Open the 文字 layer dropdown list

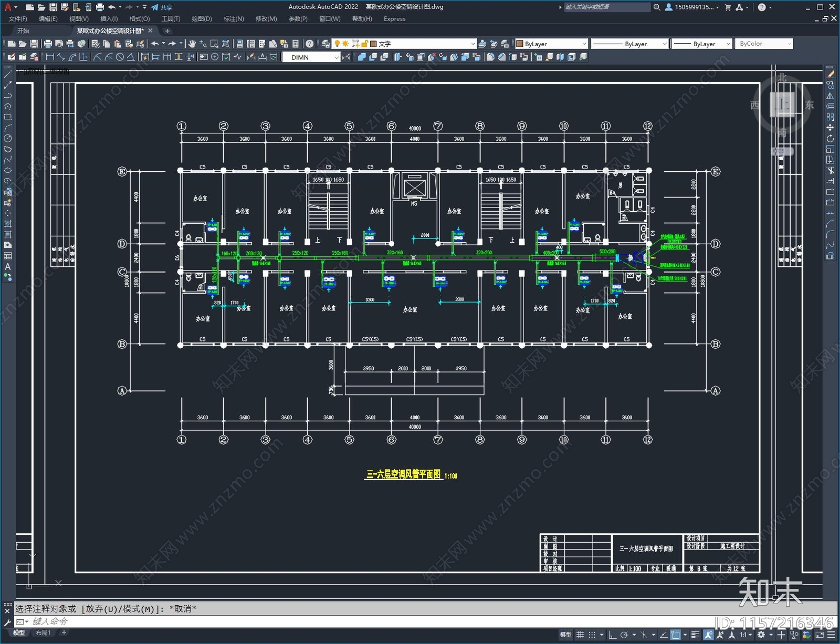tap(472, 44)
